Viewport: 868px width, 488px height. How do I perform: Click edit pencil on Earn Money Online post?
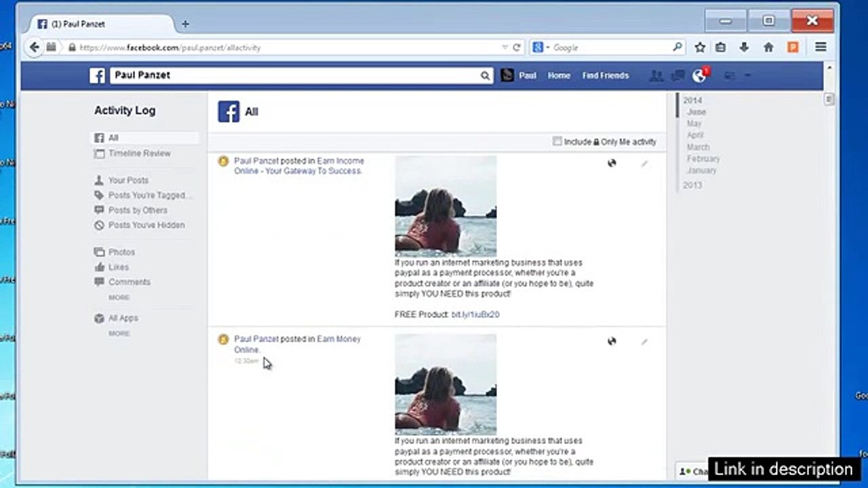pyautogui.click(x=644, y=342)
